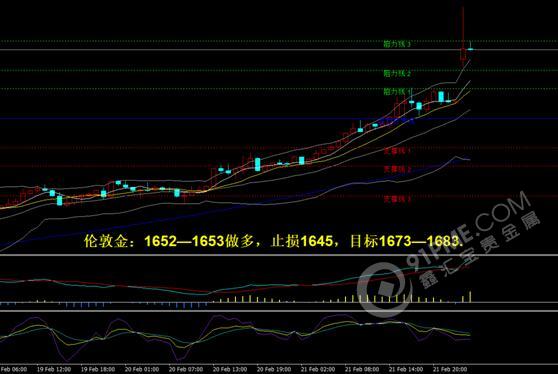558x374 pixels.
Task: Select the red 支撑线1 support label
Action: [x=397, y=151]
